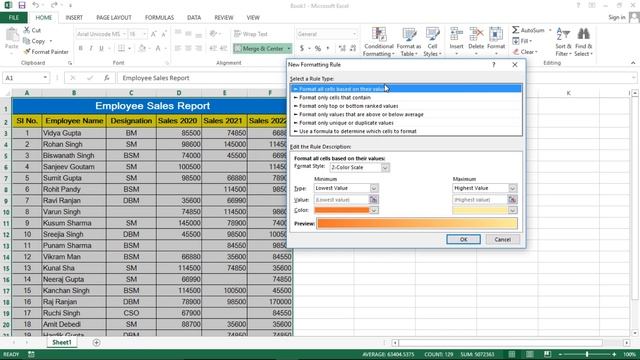Click the Sheet1 tab
The image size is (640, 360).
click(62, 342)
